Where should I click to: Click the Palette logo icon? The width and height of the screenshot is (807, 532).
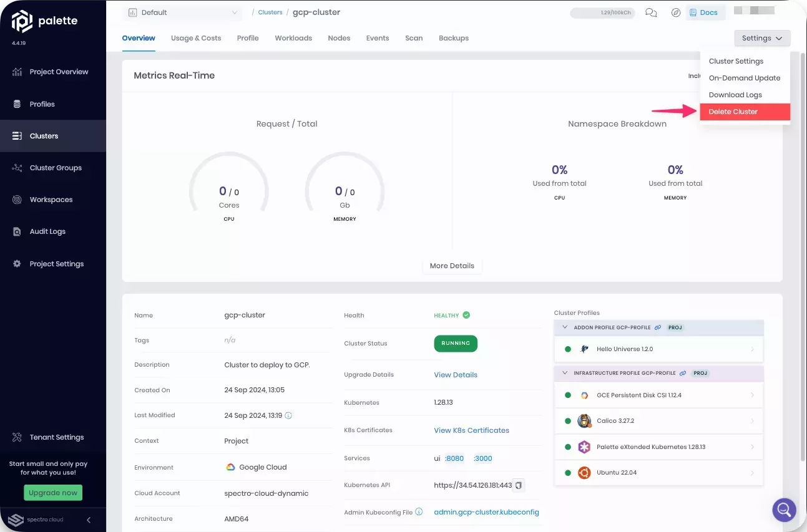click(x=22, y=21)
